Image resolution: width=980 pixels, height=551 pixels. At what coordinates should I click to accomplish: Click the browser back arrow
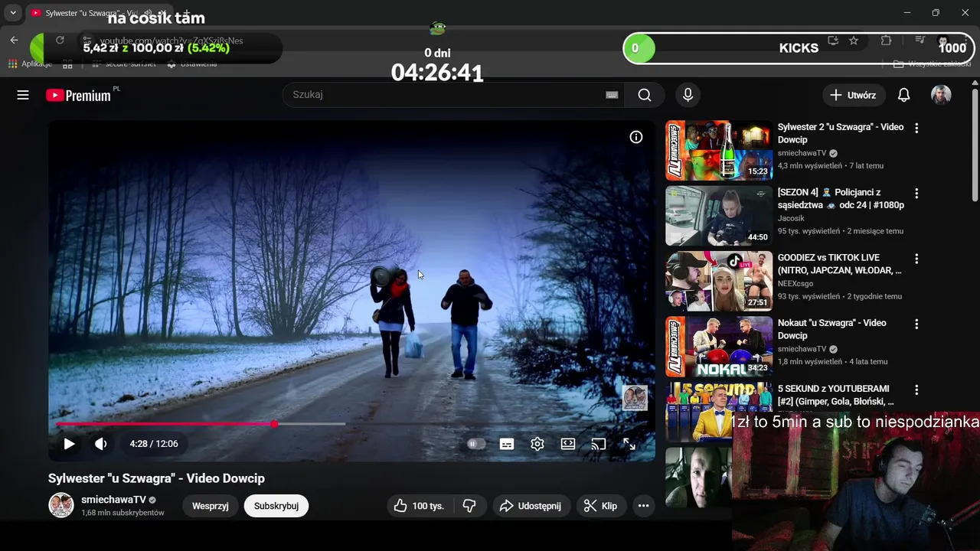tap(14, 40)
